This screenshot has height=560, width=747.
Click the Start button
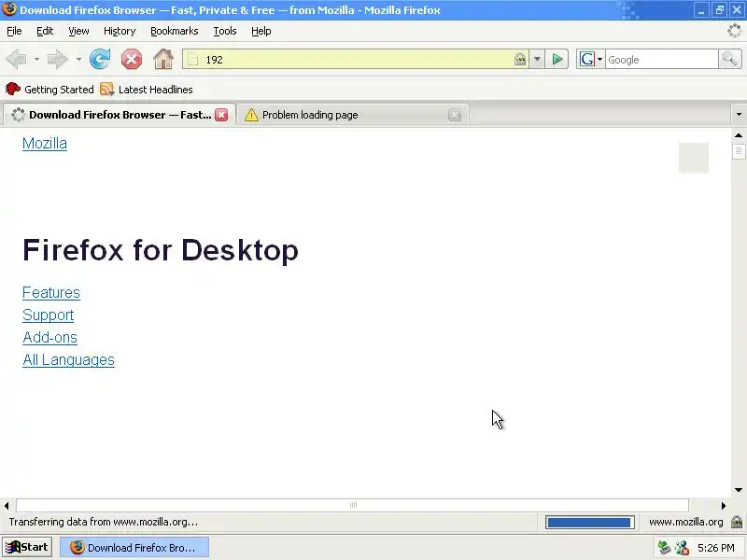tap(27, 548)
